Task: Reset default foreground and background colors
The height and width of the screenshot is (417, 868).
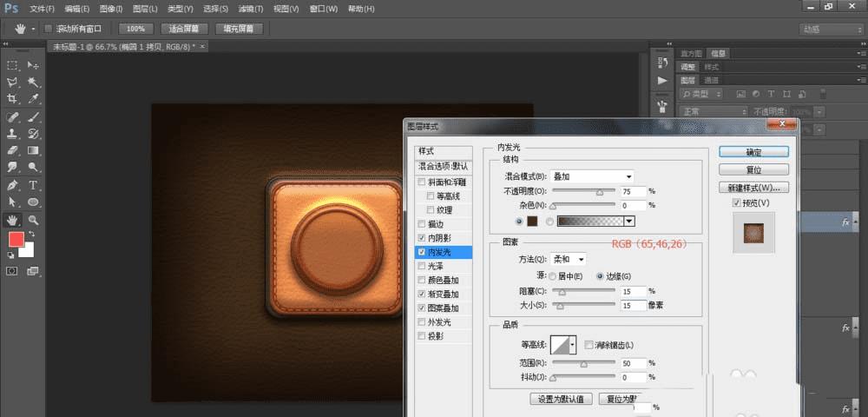Action: [x=10, y=255]
